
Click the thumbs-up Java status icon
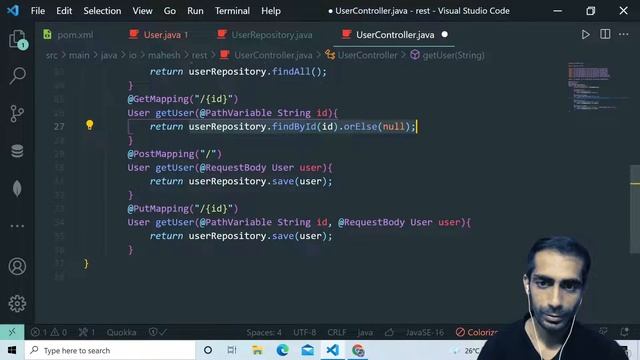click(389, 332)
